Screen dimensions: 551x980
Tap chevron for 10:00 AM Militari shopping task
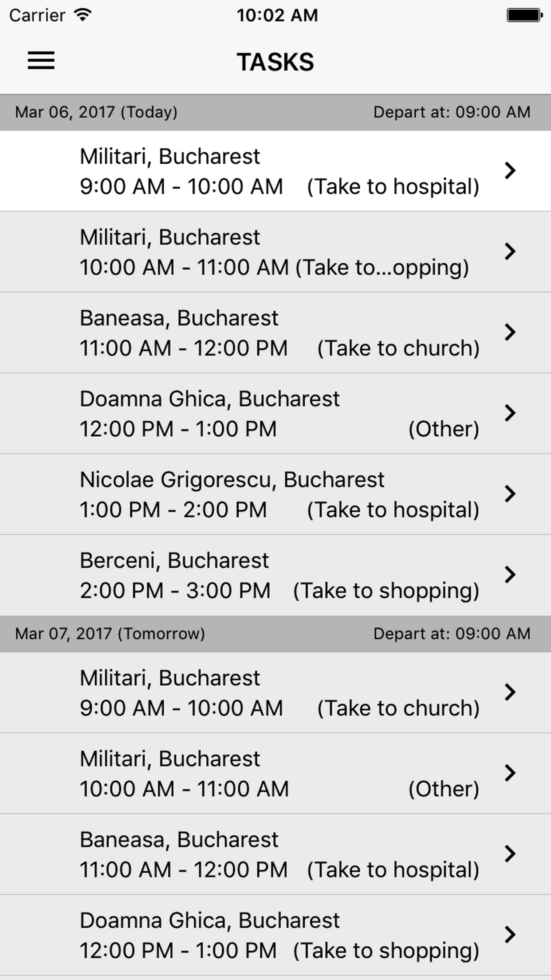(510, 251)
